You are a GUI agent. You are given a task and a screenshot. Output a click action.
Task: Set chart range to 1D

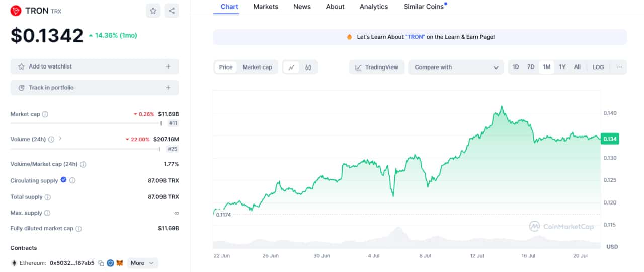click(516, 67)
